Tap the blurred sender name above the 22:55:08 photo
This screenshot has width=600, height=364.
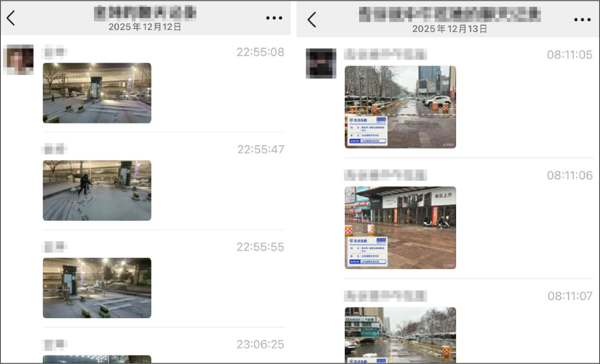(54, 52)
